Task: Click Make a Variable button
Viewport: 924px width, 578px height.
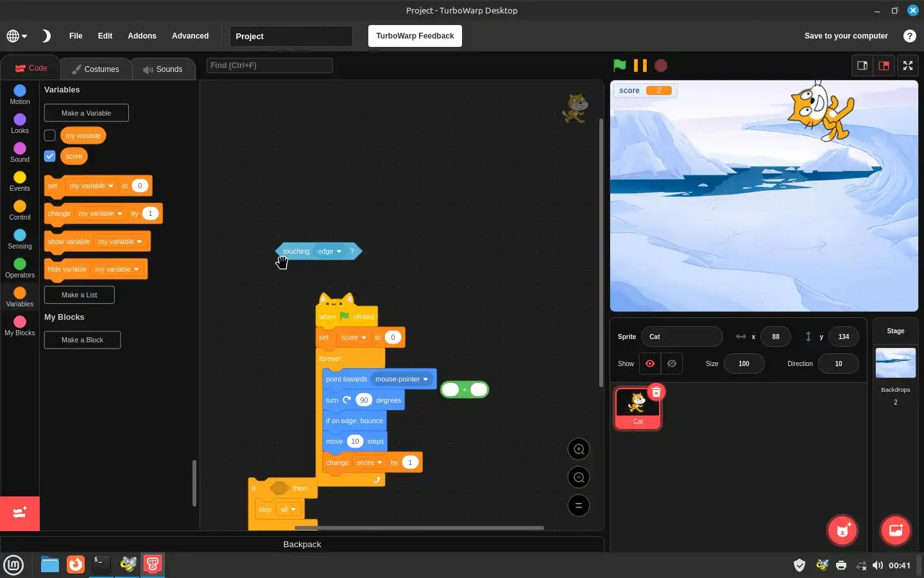Action: click(x=86, y=113)
